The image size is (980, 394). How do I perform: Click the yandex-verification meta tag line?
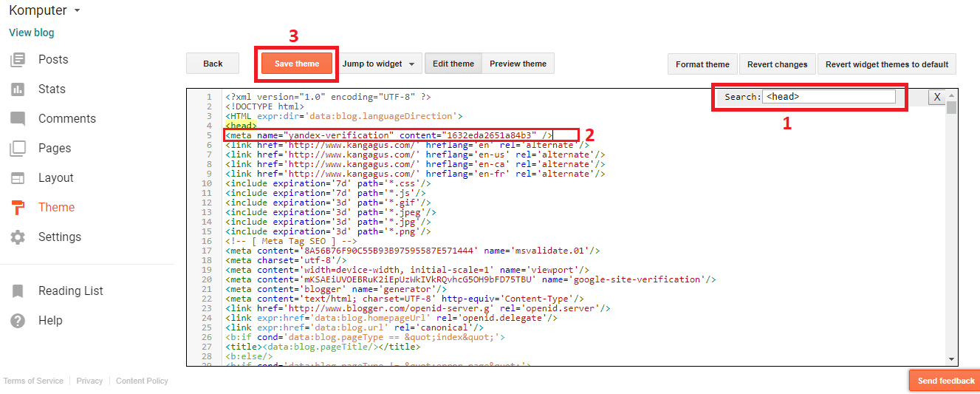389,135
